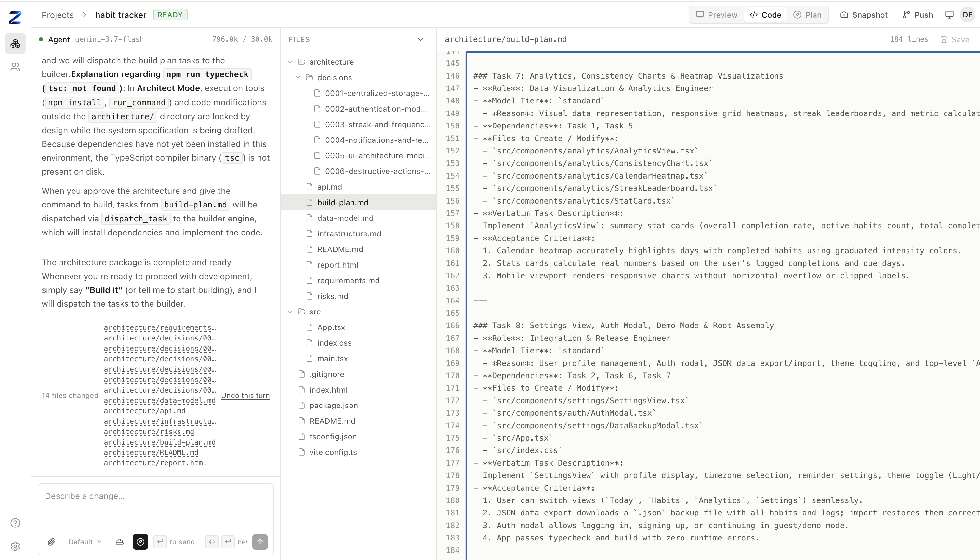Click architecture/risks.md changed file link

(x=149, y=432)
